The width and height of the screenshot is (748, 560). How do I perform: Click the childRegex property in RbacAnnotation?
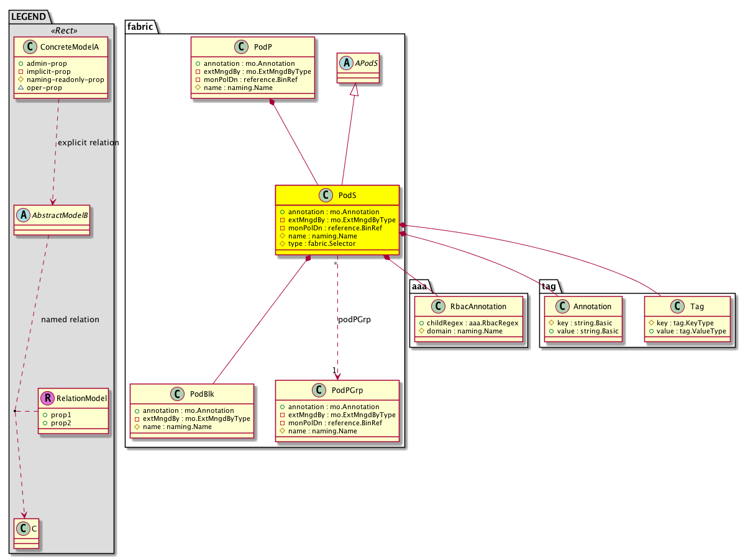coord(468,323)
